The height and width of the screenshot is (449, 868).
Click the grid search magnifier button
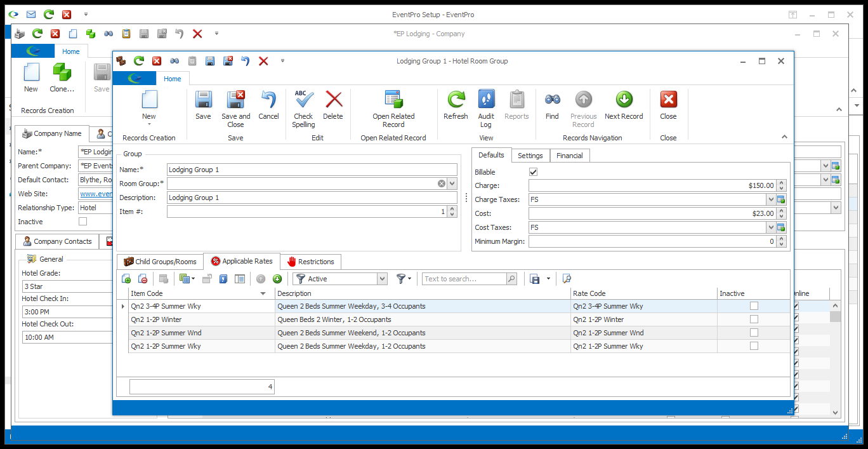[511, 279]
